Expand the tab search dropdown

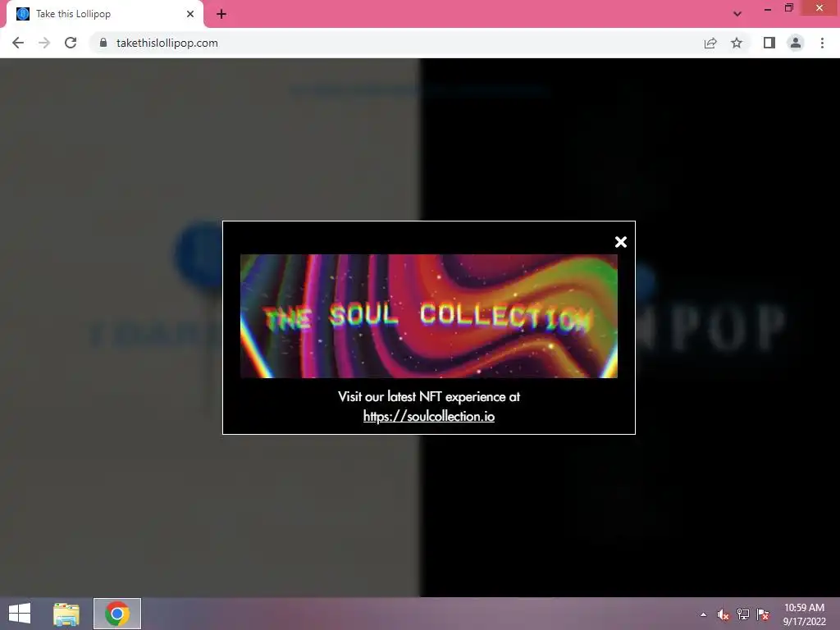[x=737, y=14]
